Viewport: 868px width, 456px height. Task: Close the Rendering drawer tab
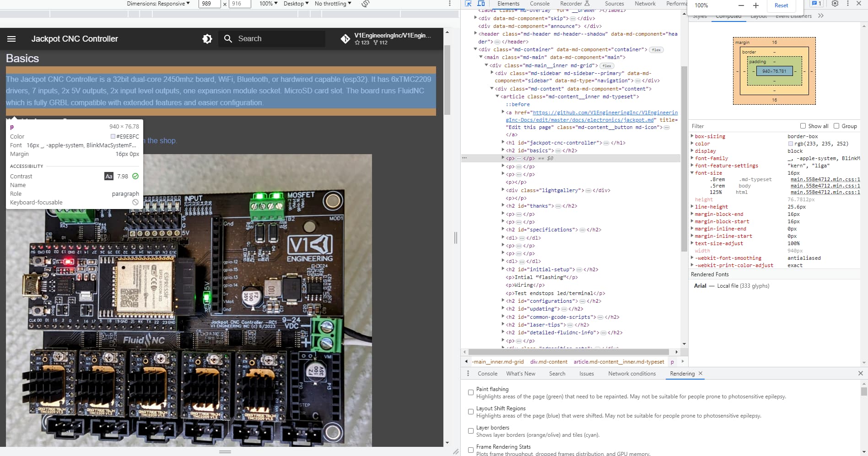tap(701, 374)
